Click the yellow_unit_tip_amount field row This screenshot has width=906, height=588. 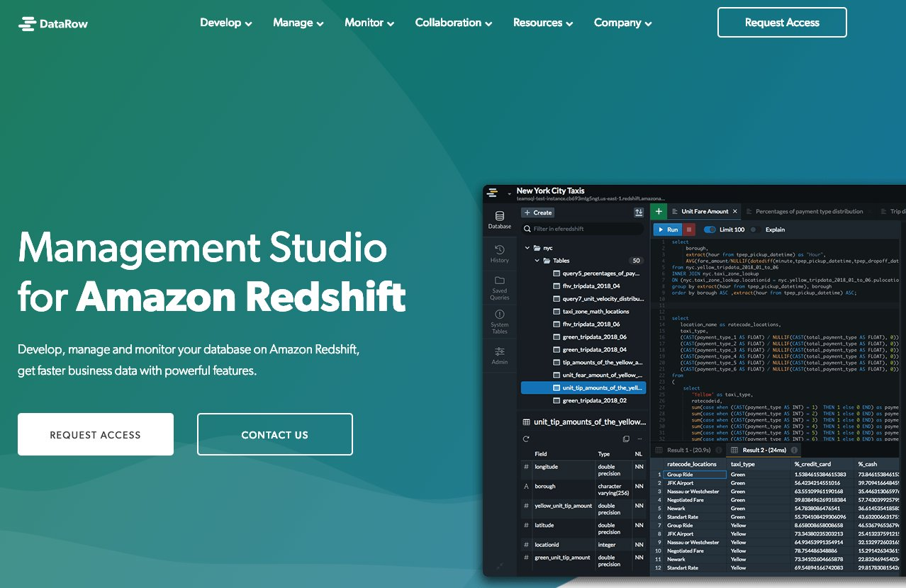(x=583, y=509)
